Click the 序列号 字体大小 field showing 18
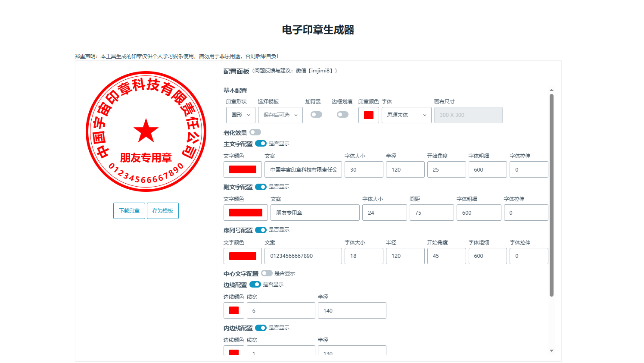The image size is (644, 363). (x=364, y=256)
